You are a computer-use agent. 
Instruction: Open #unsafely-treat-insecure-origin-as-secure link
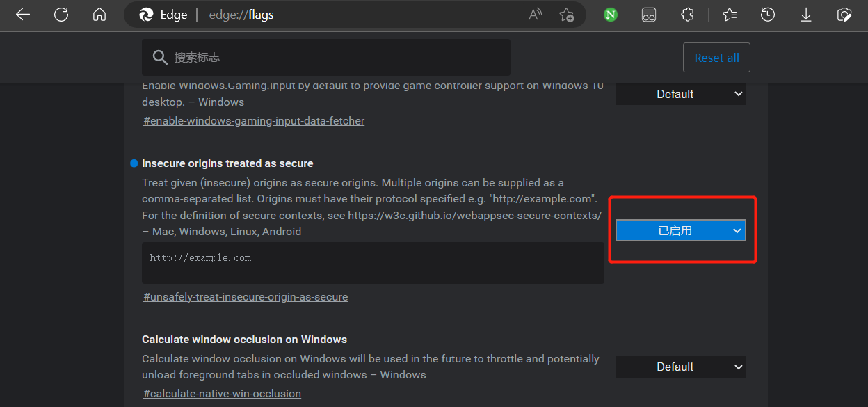click(246, 297)
